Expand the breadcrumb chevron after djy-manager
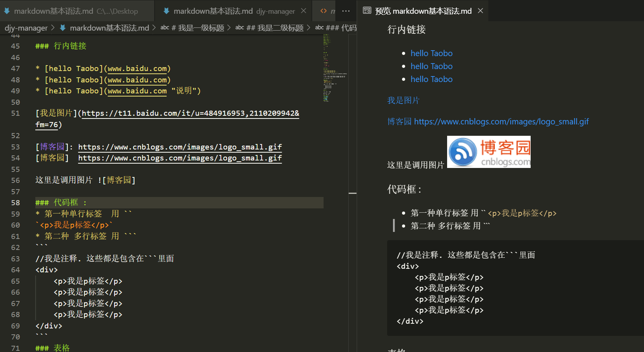The image size is (644, 352). pos(53,28)
